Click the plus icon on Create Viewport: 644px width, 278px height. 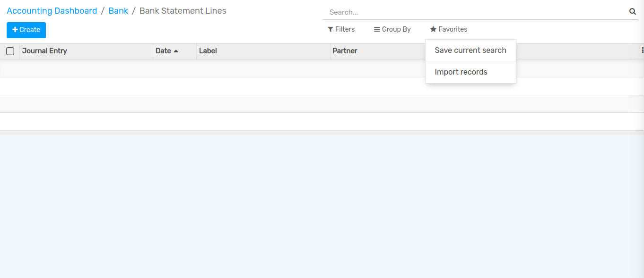coord(15,30)
